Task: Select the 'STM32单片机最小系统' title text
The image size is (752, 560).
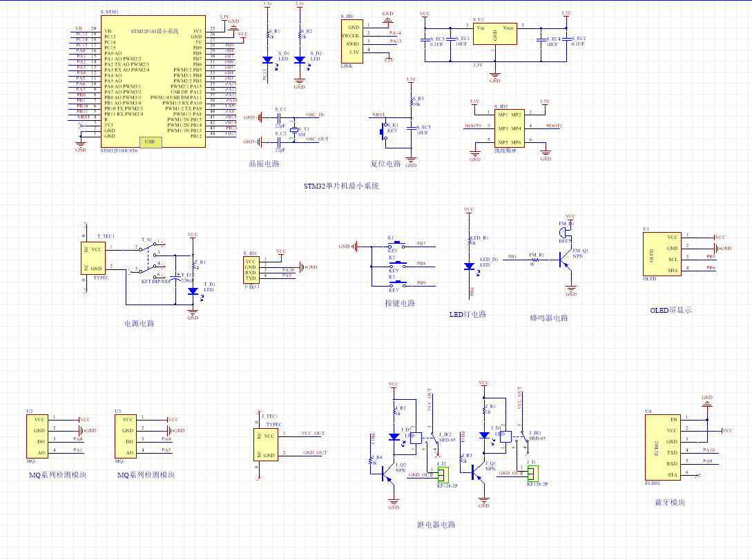Action: [x=341, y=186]
